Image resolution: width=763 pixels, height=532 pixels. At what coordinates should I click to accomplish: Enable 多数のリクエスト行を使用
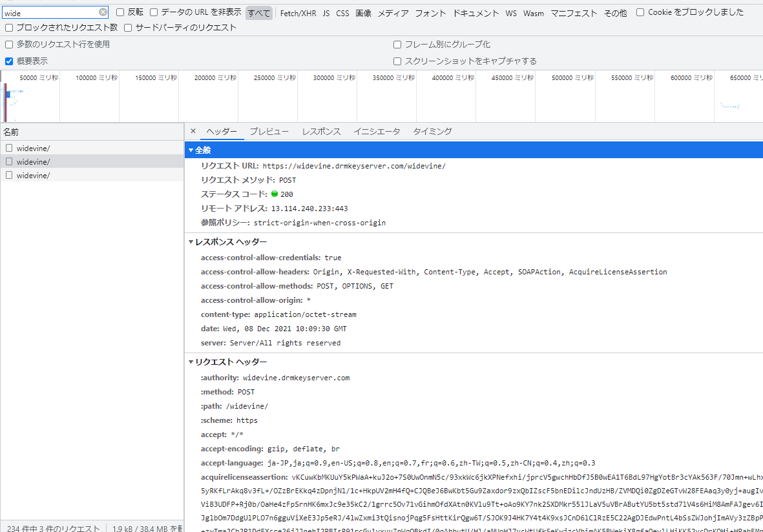[9, 45]
